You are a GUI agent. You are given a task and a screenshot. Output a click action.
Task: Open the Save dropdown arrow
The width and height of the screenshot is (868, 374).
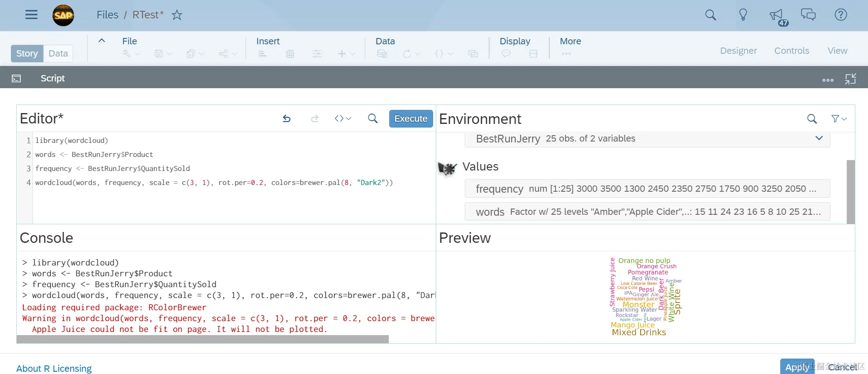170,54
